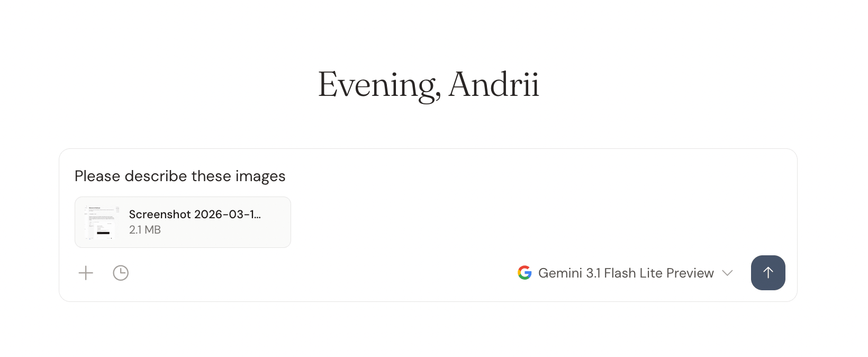
Task: Click the name "Andrii" in the greeting
Action: 493,85
